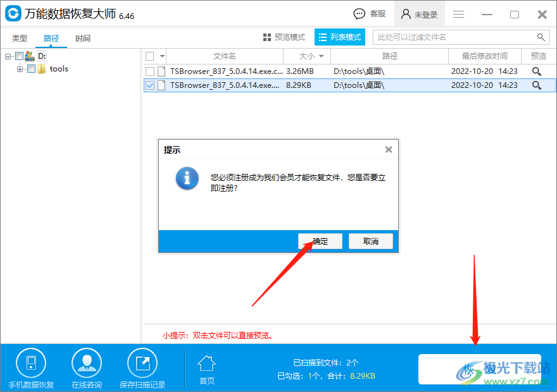Click the recover button at bottom right

pyautogui.click(x=480, y=369)
